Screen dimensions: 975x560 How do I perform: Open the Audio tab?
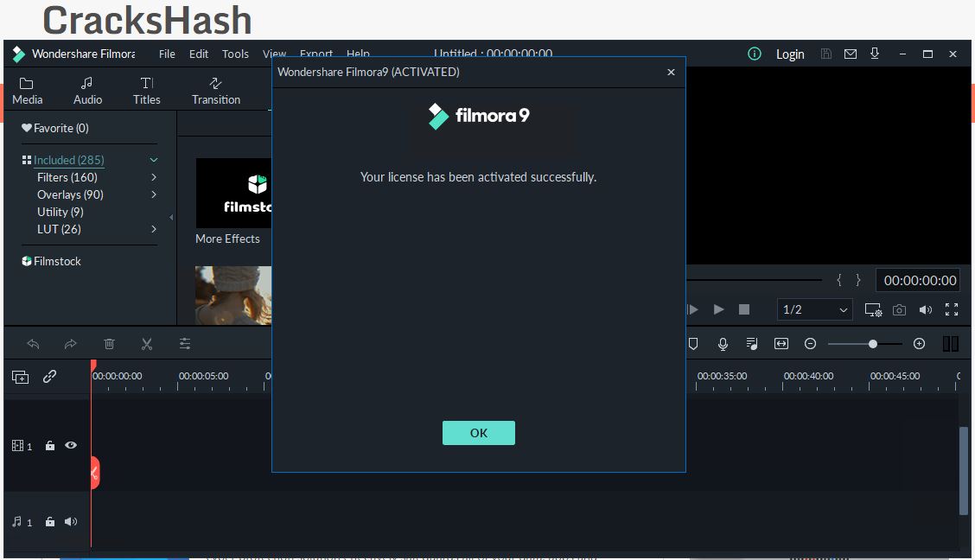pyautogui.click(x=87, y=91)
